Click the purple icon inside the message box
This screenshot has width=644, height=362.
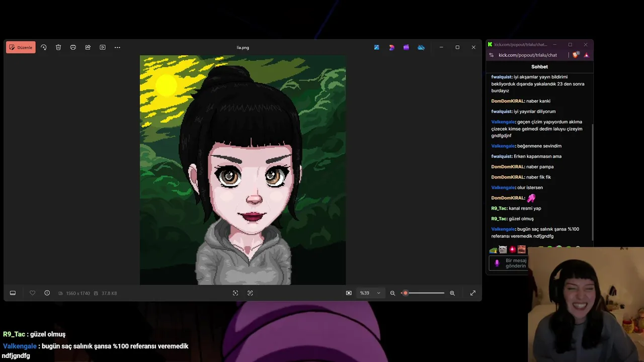497,263
